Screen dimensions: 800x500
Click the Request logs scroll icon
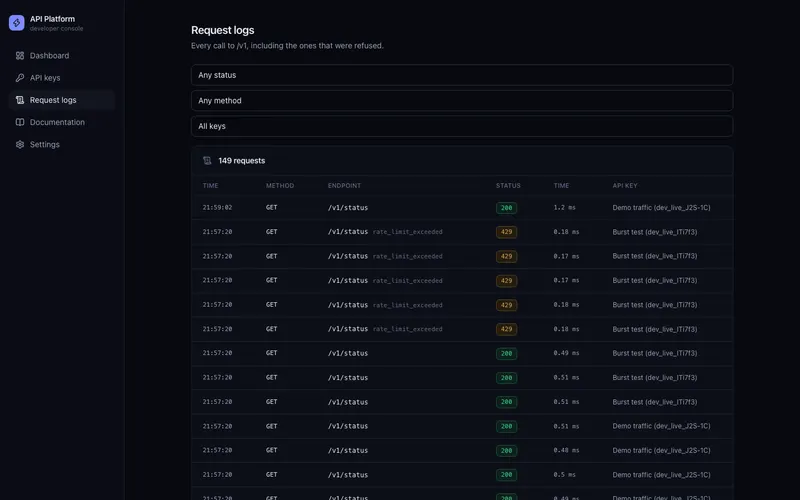[x=20, y=100]
